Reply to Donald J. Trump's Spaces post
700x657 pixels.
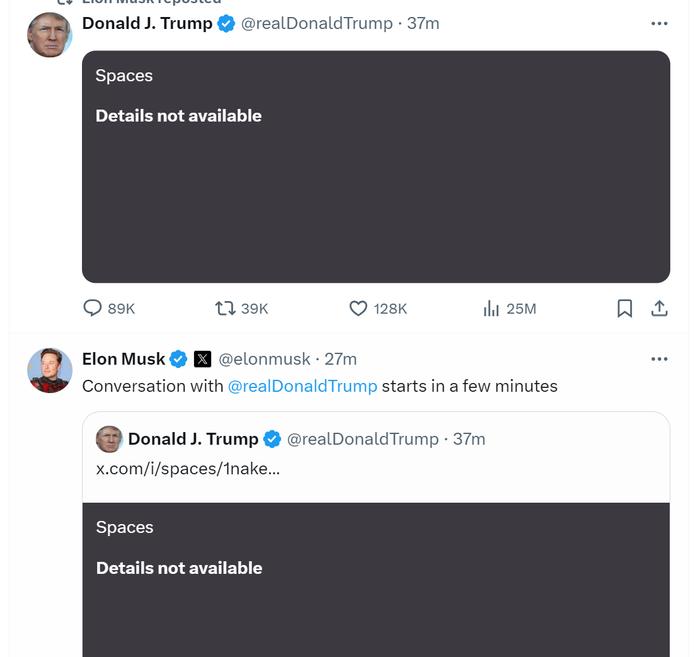pos(93,308)
